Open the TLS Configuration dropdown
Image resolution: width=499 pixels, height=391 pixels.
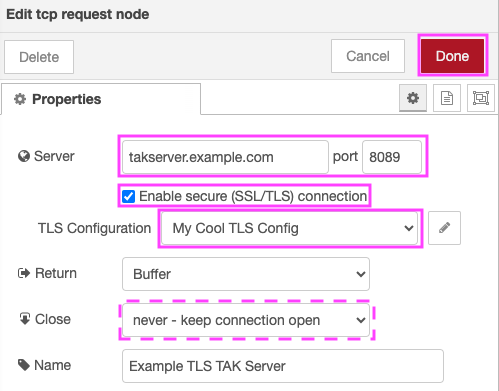click(289, 228)
